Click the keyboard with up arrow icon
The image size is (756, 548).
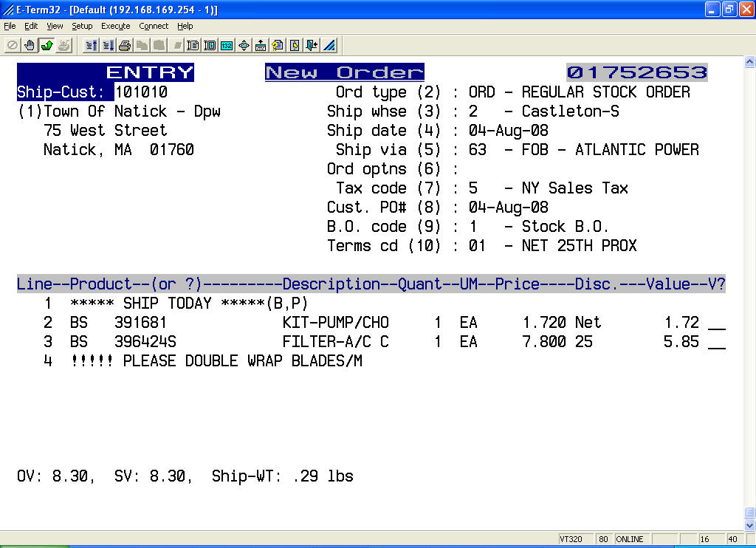(261, 45)
